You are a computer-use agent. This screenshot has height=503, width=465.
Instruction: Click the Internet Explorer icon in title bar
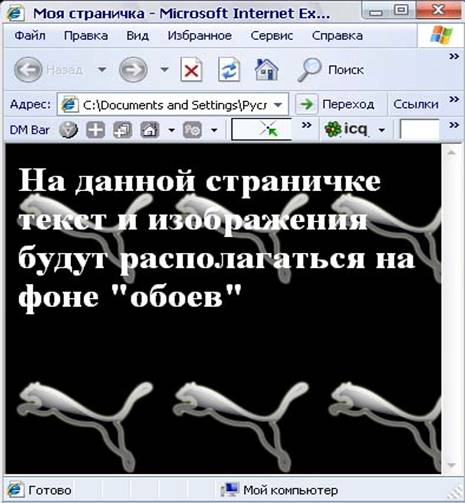[15, 13]
